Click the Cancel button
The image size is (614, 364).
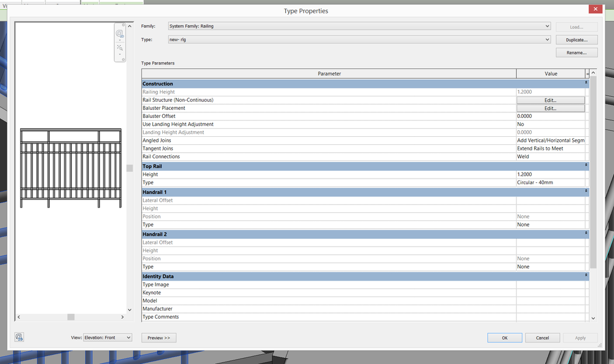tap(542, 338)
